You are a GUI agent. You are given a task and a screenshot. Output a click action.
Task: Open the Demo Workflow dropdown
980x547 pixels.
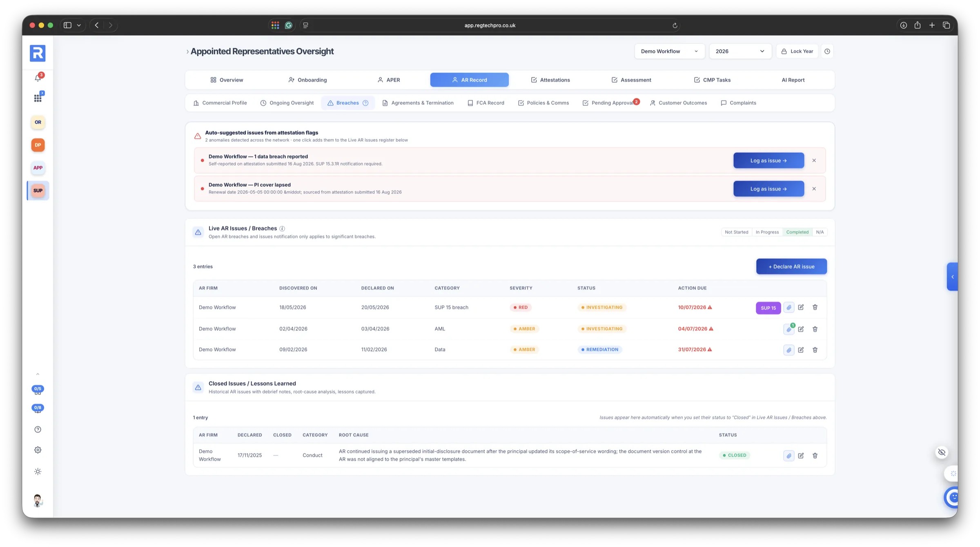coord(669,51)
